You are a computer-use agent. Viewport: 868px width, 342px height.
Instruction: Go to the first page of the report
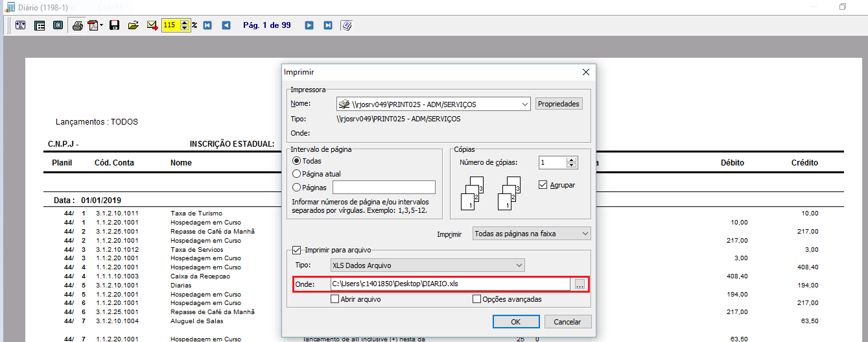pos(207,25)
